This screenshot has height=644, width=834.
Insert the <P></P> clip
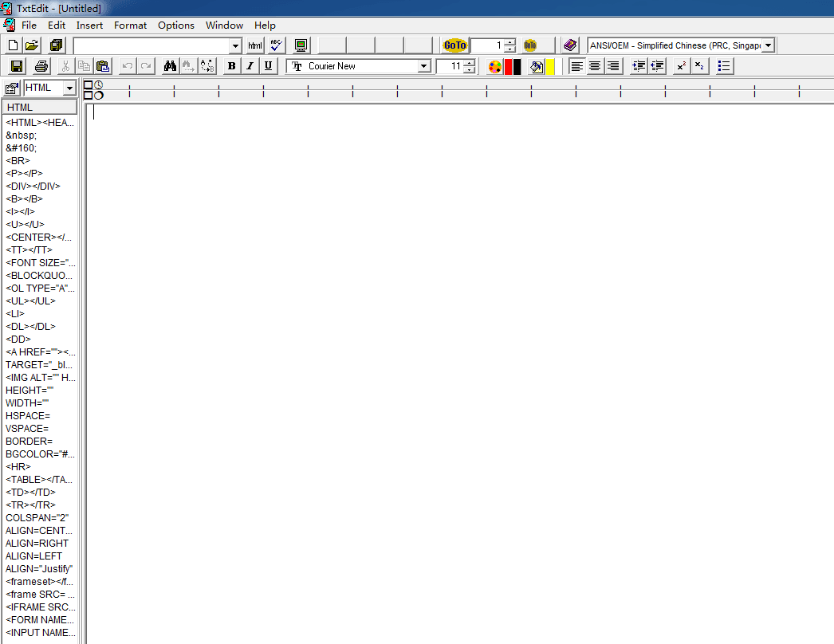pyautogui.click(x=24, y=174)
